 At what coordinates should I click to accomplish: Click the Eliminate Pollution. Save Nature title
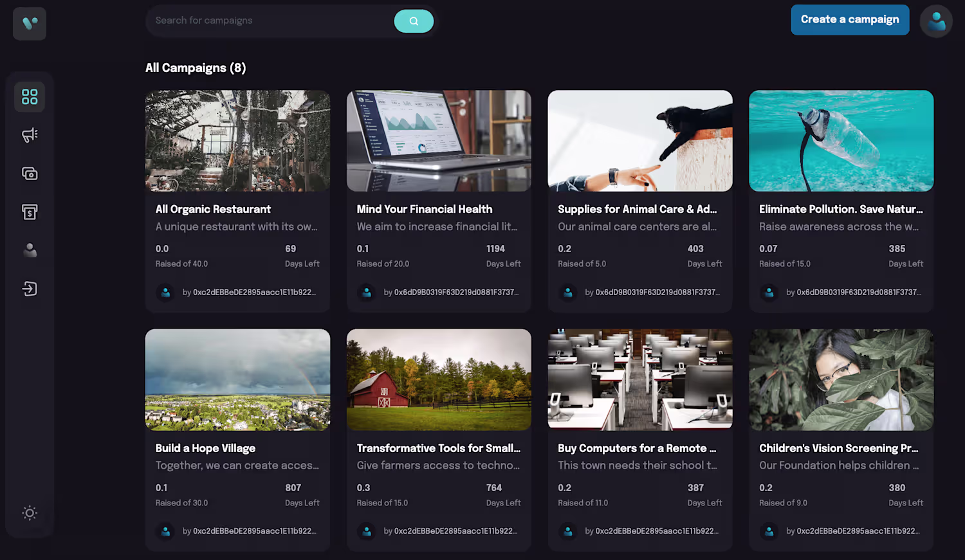(841, 209)
